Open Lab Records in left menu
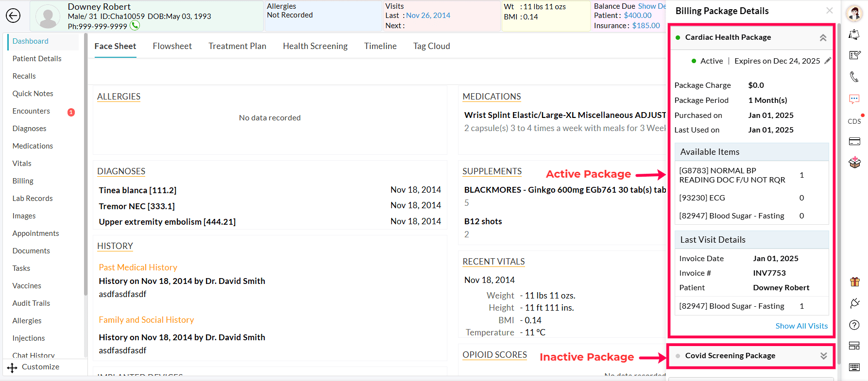Image resolution: width=868 pixels, height=381 pixels. click(x=33, y=199)
